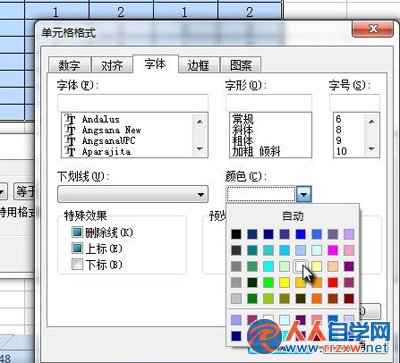This screenshot has height=363, width=400.
Task: Focus the 字号 size input field
Action: pos(354,103)
